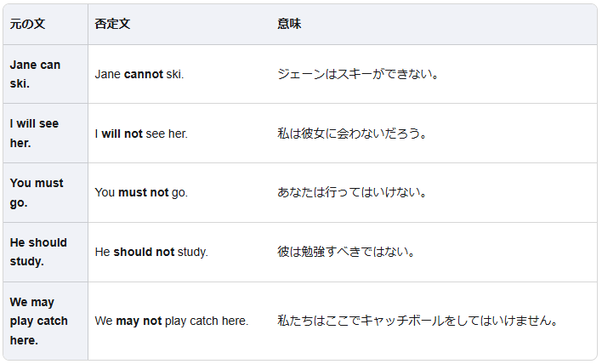
Task: Select the "We may play catch here." cell
Action: pyautogui.click(x=39, y=321)
